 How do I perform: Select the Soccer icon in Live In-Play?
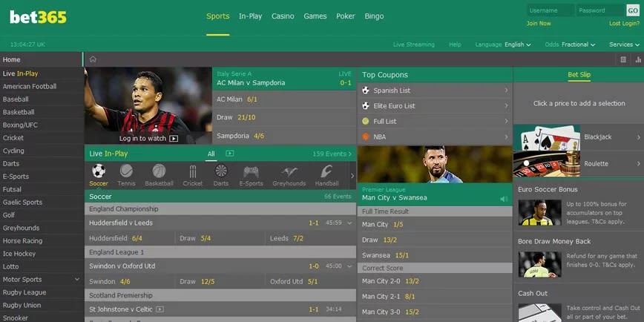(99, 171)
